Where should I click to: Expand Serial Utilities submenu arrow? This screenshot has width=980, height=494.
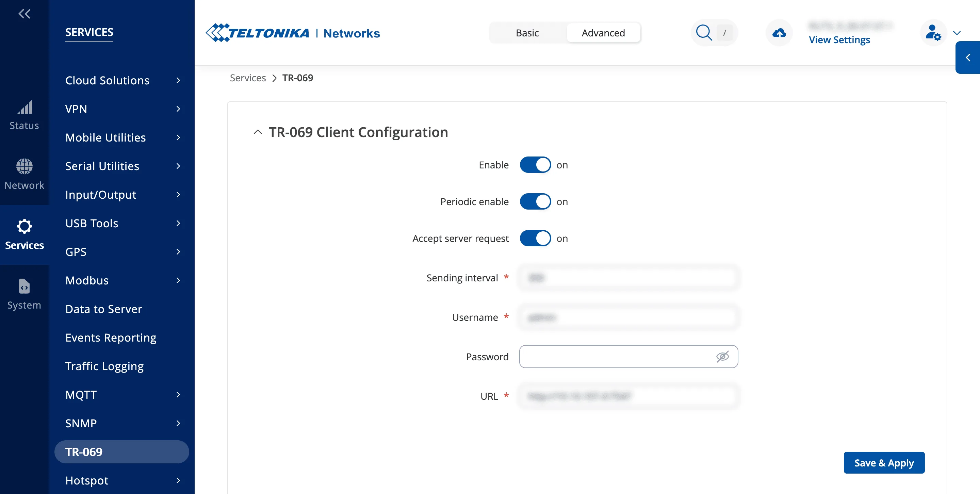[178, 166]
